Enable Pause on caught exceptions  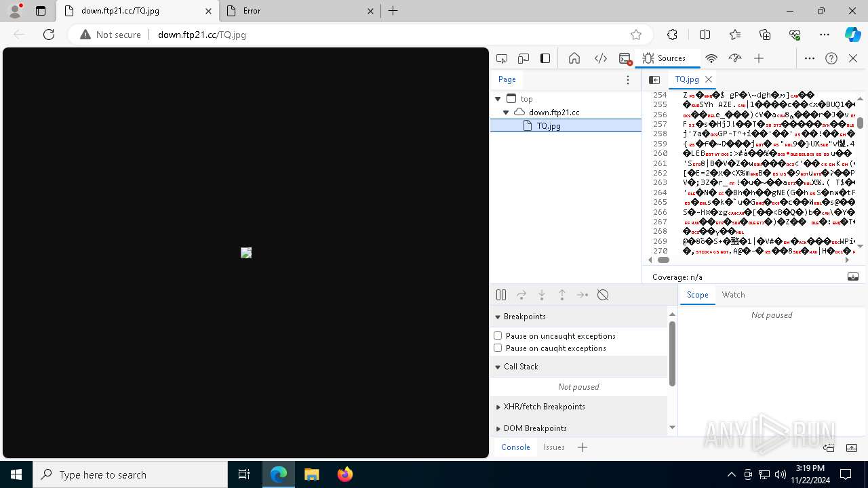(x=498, y=348)
